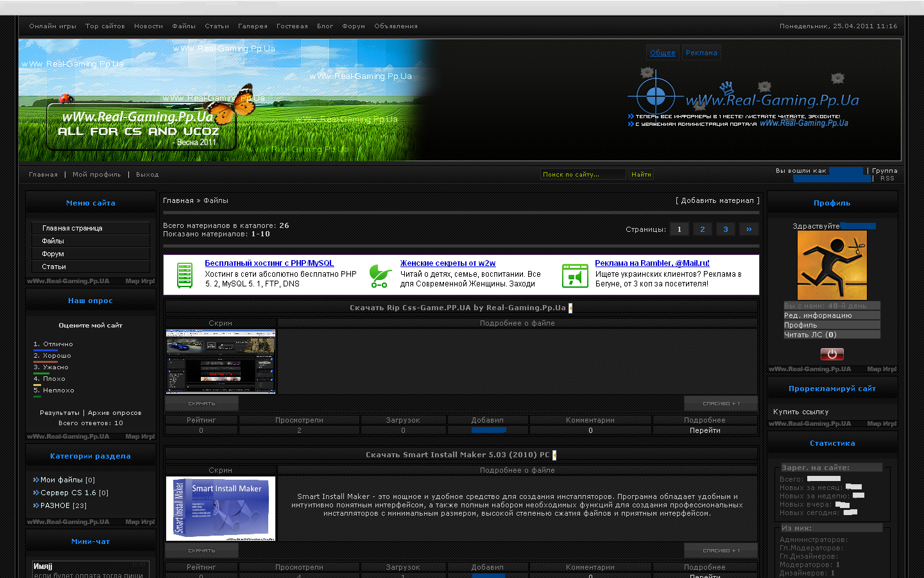Click Файлы in the breadcrumb
Image resolution: width=924 pixels, height=578 pixels.
[216, 200]
